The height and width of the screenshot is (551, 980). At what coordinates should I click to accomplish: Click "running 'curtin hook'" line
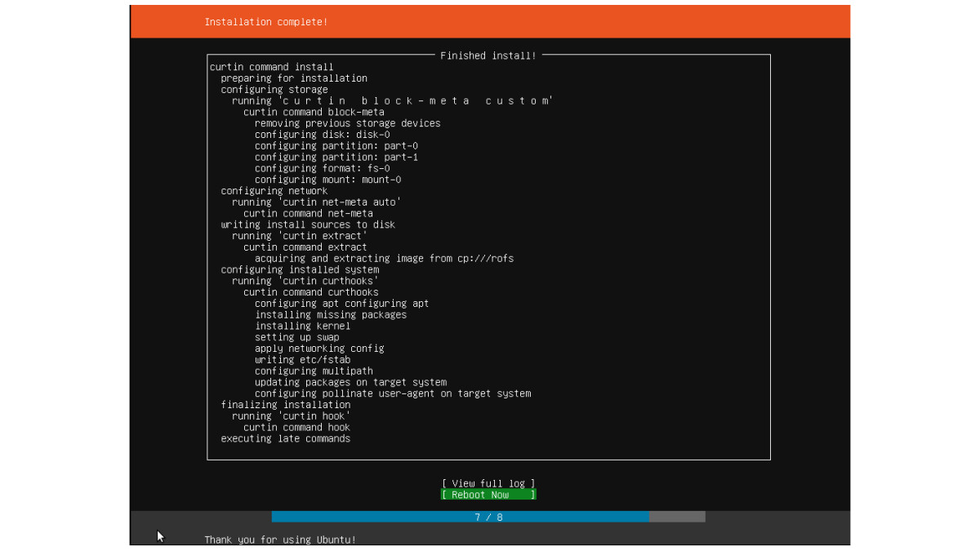point(292,416)
